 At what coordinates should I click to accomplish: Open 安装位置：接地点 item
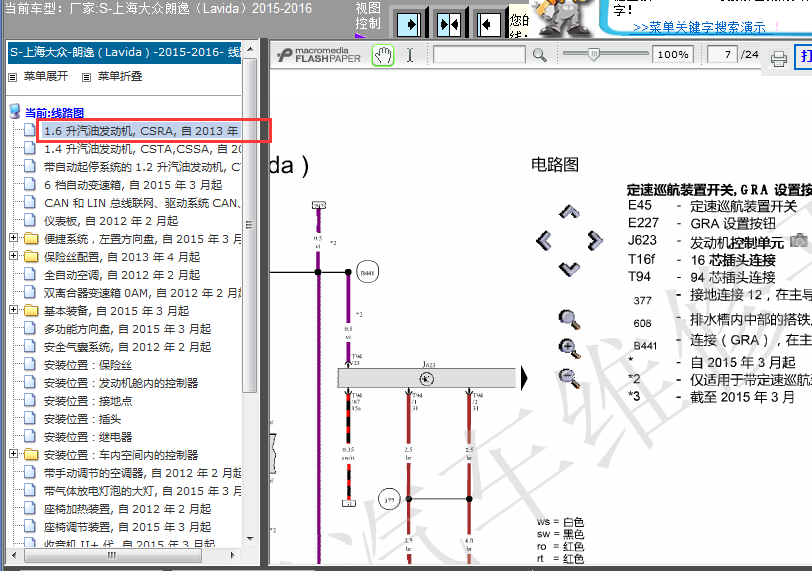tap(88, 401)
